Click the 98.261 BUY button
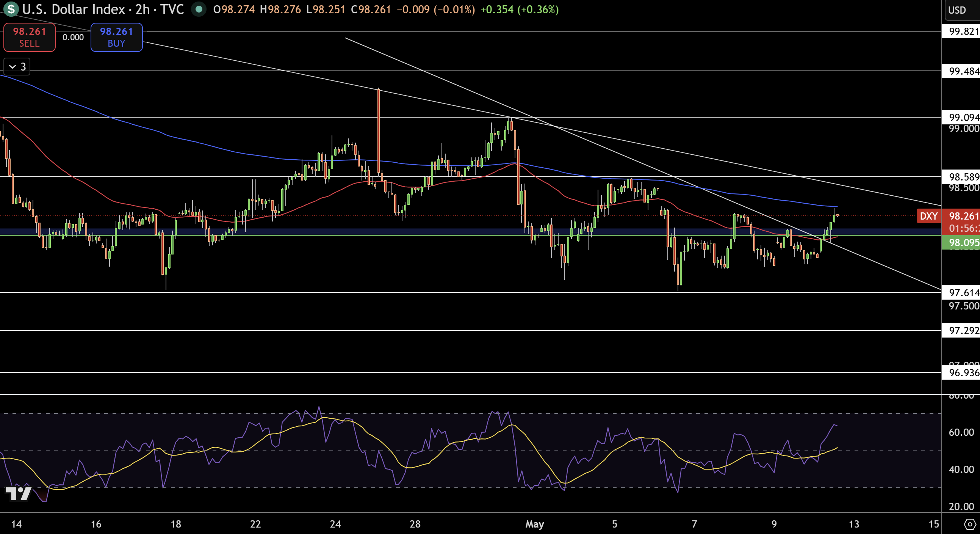 point(116,37)
